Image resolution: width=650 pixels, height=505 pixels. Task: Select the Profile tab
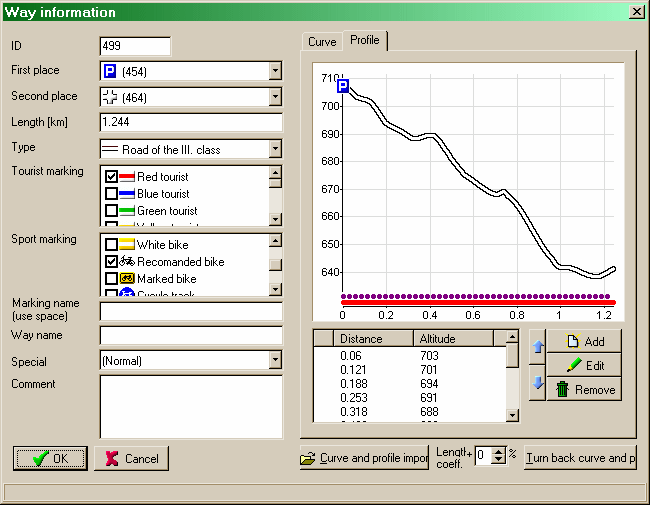point(365,41)
